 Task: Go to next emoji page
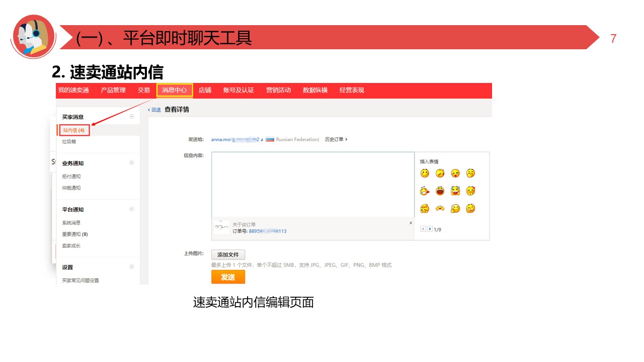point(430,229)
